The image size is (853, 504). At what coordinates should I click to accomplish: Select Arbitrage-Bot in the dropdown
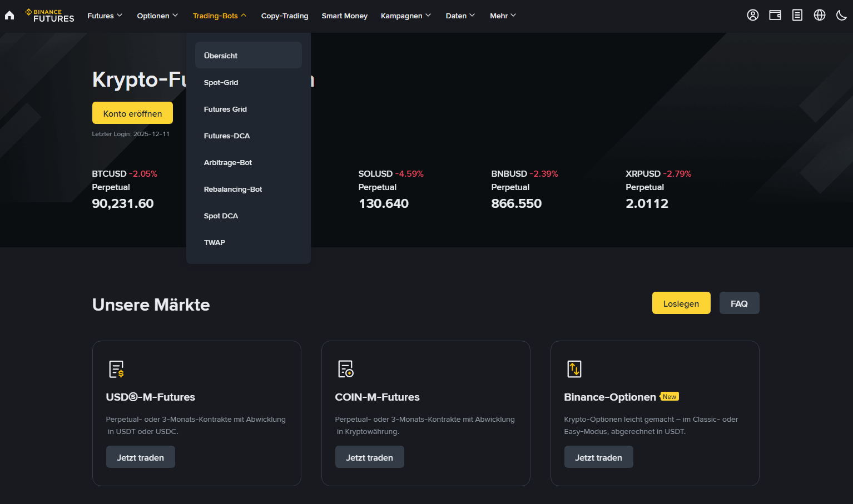pos(249,162)
